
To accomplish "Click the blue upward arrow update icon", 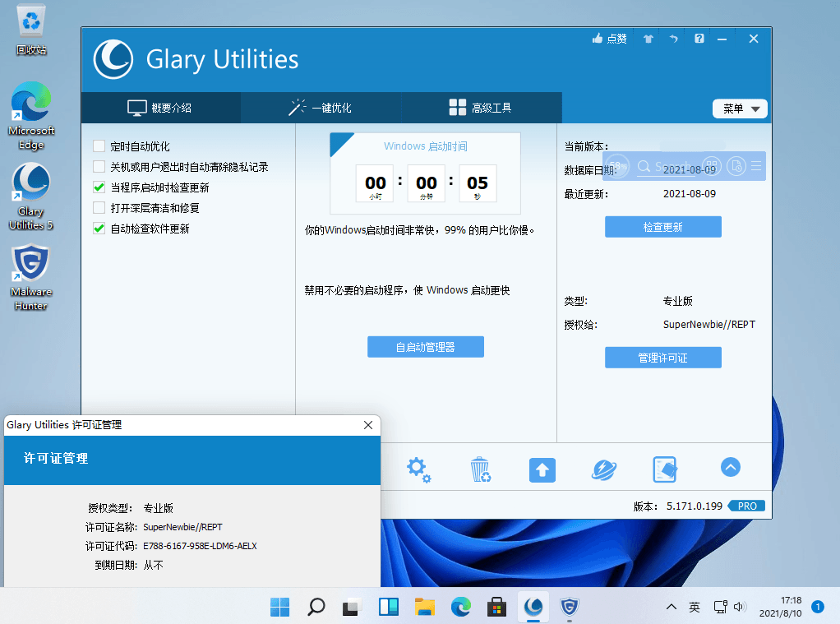I will pos(542,470).
